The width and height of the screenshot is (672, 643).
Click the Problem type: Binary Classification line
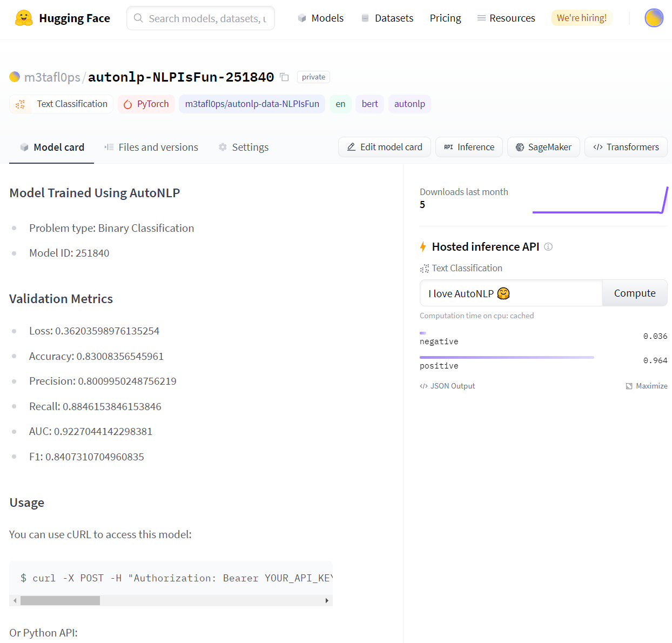[111, 229]
